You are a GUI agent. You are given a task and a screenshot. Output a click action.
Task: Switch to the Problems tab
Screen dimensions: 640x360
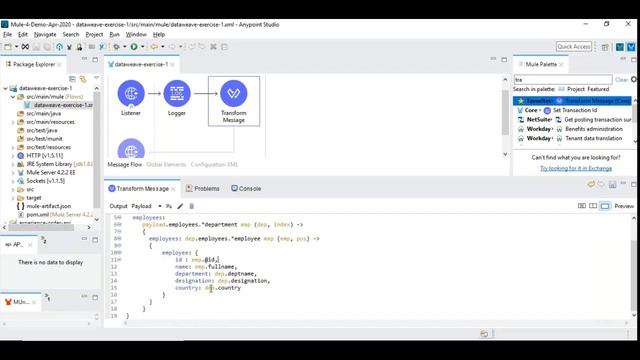coord(203,189)
